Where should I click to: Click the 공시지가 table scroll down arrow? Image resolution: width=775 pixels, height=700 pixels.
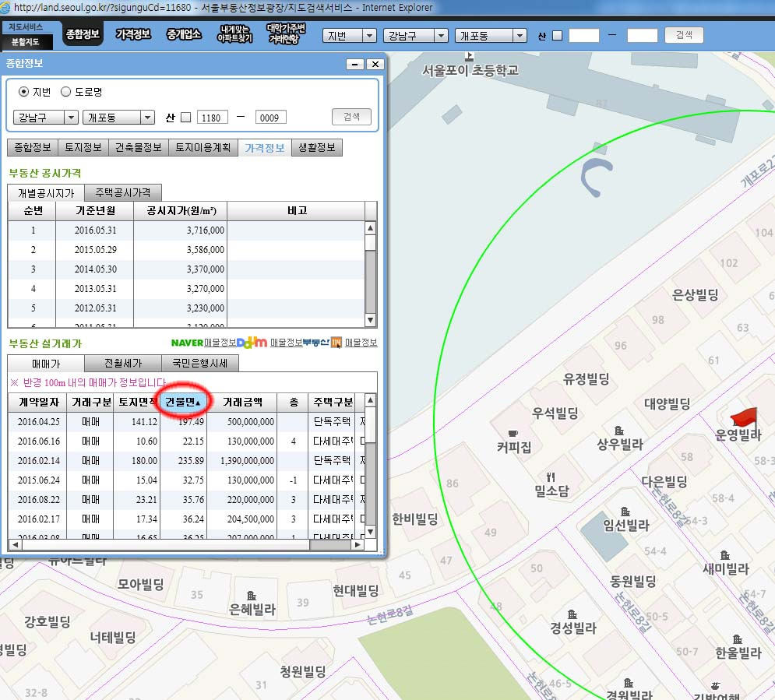click(370, 320)
